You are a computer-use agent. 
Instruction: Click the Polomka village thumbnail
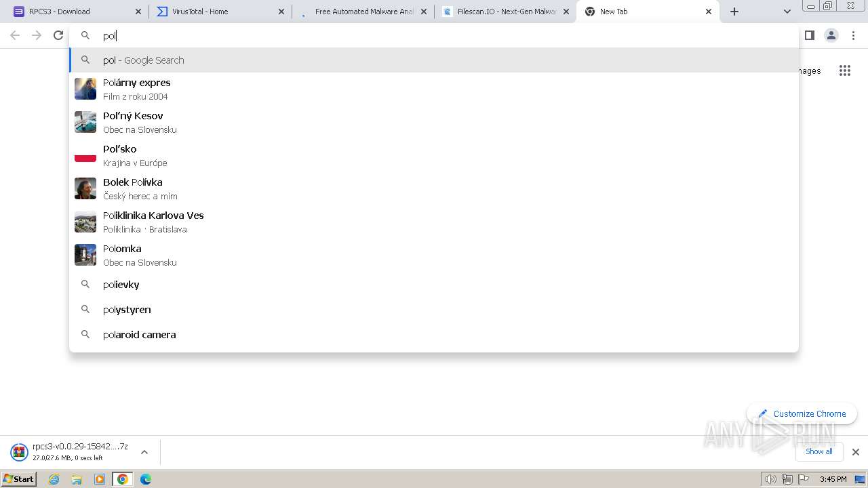pyautogui.click(x=85, y=255)
